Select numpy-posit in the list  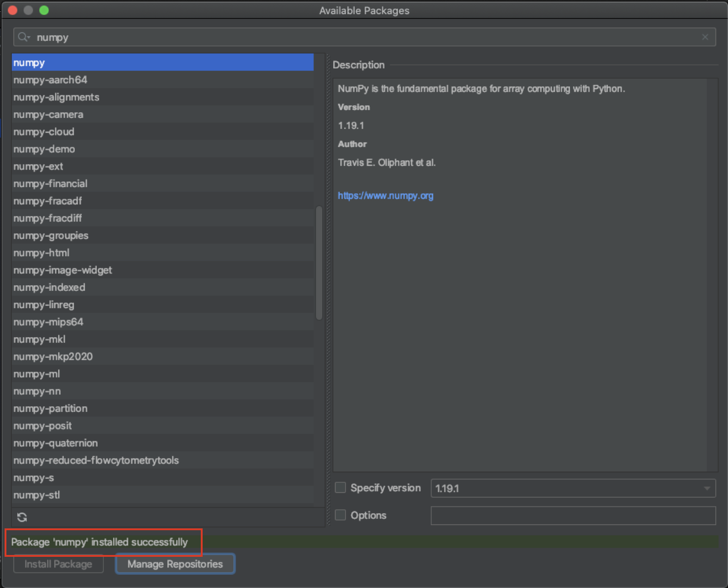[x=163, y=426]
